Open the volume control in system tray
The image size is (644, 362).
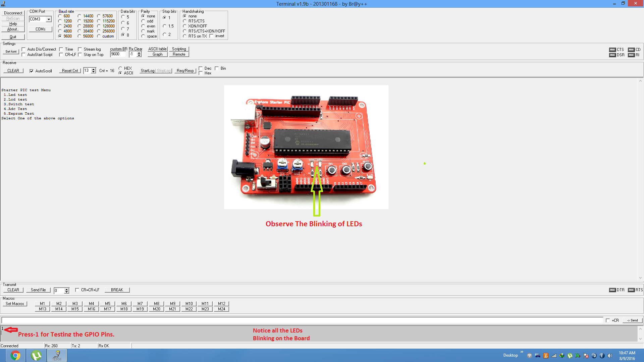pyautogui.click(x=610, y=356)
